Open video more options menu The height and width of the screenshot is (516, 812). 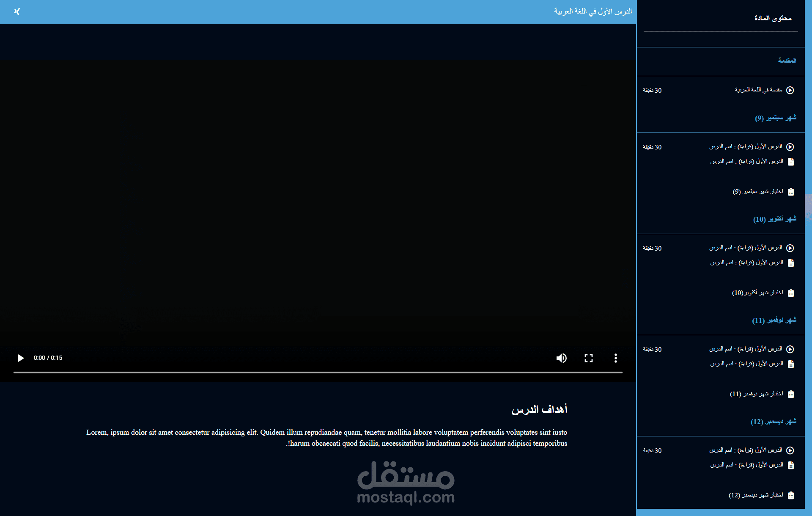click(615, 358)
